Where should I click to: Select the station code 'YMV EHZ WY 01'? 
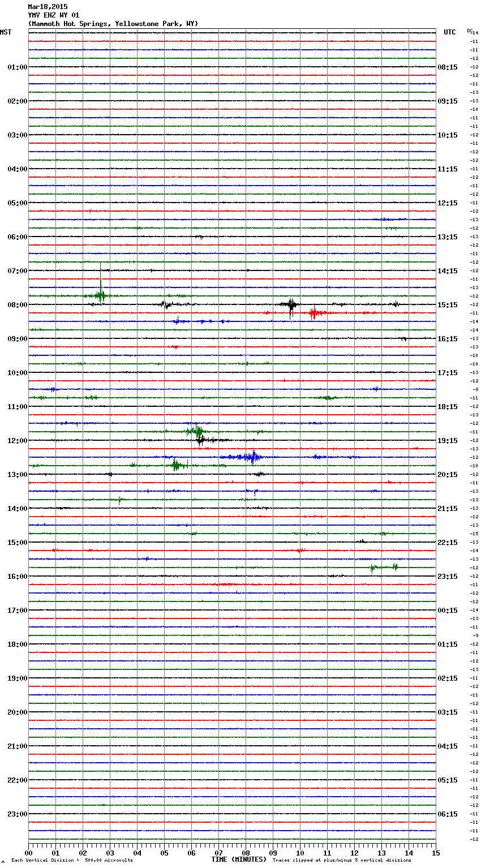(x=54, y=15)
